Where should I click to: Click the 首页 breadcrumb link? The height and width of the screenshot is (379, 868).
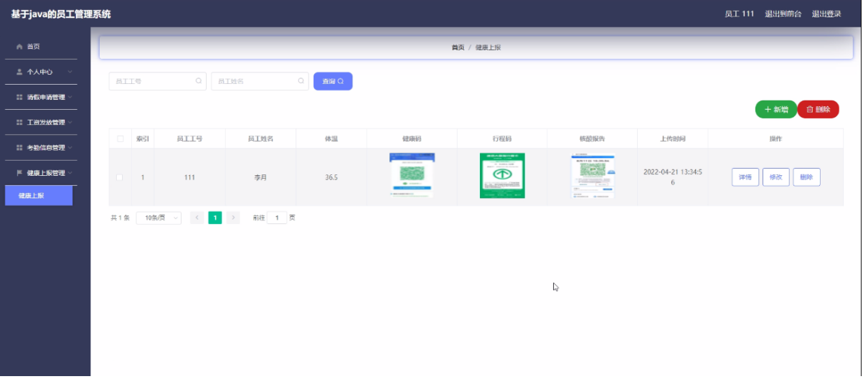click(458, 47)
